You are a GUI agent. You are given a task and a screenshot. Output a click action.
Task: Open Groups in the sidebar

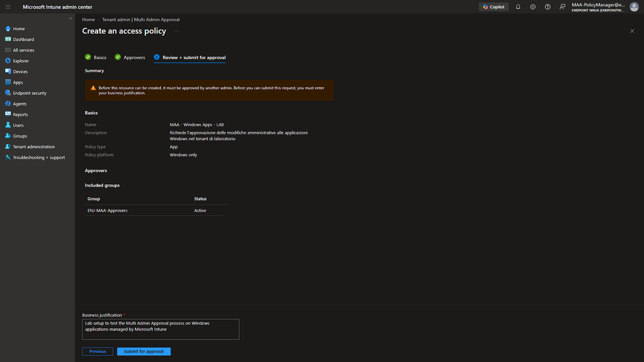tap(19, 136)
